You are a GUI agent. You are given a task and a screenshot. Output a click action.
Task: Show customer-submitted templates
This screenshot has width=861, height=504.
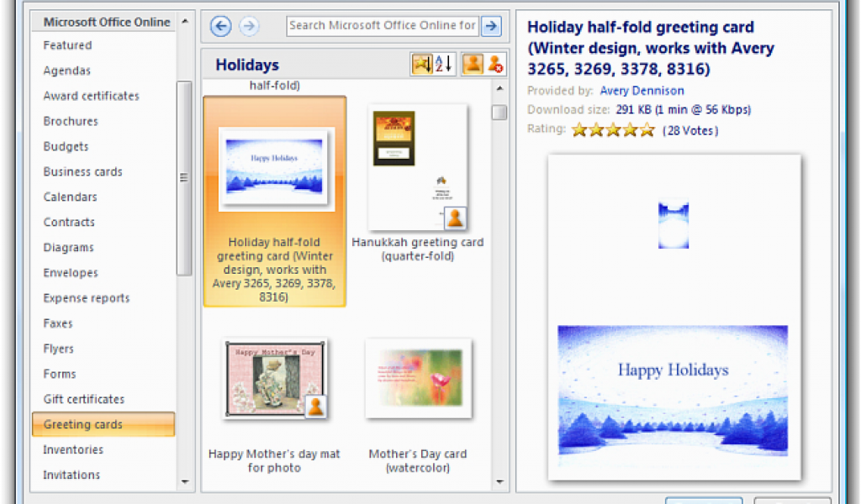tap(473, 64)
